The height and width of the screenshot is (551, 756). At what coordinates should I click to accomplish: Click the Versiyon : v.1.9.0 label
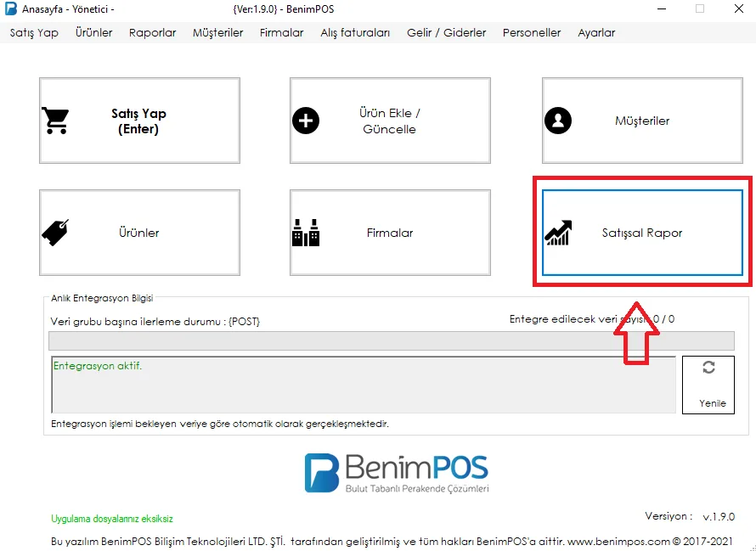690,516
